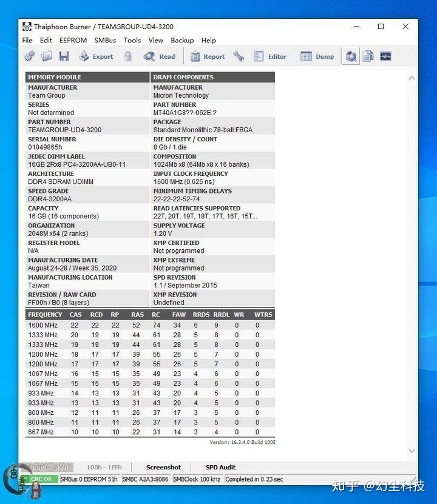Viewport: 437px width, 504px height.
Task: Maximize the Thaiphoon Burner window
Action: coord(381,27)
